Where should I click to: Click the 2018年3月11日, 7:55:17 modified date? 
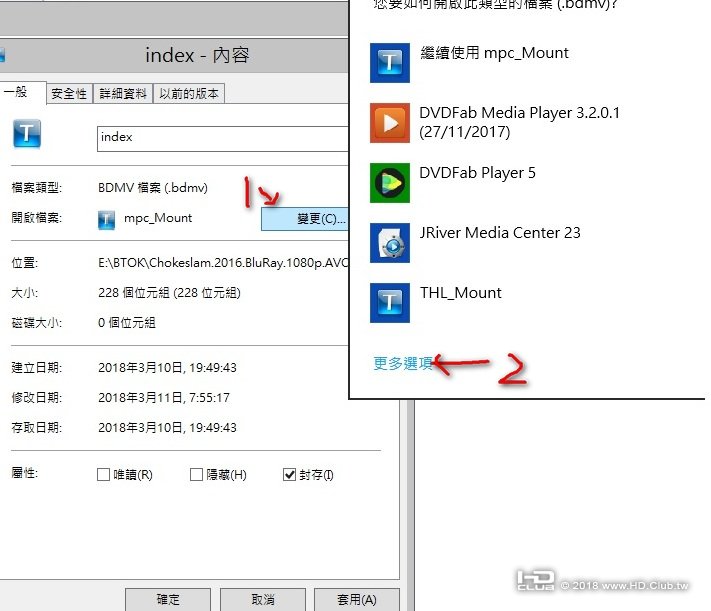[164, 398]
